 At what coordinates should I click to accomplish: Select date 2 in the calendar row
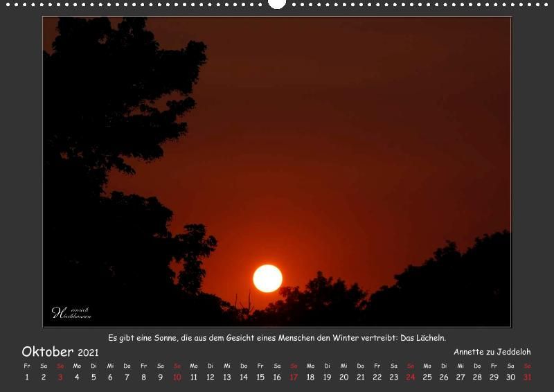click(44, 377)
